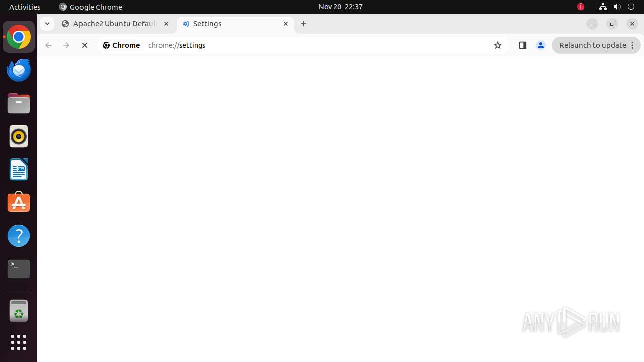Image resolution: width=644 pixels, height=362 pixels.
Task: Close the Settings tab
Action: (x=286, y=24)
